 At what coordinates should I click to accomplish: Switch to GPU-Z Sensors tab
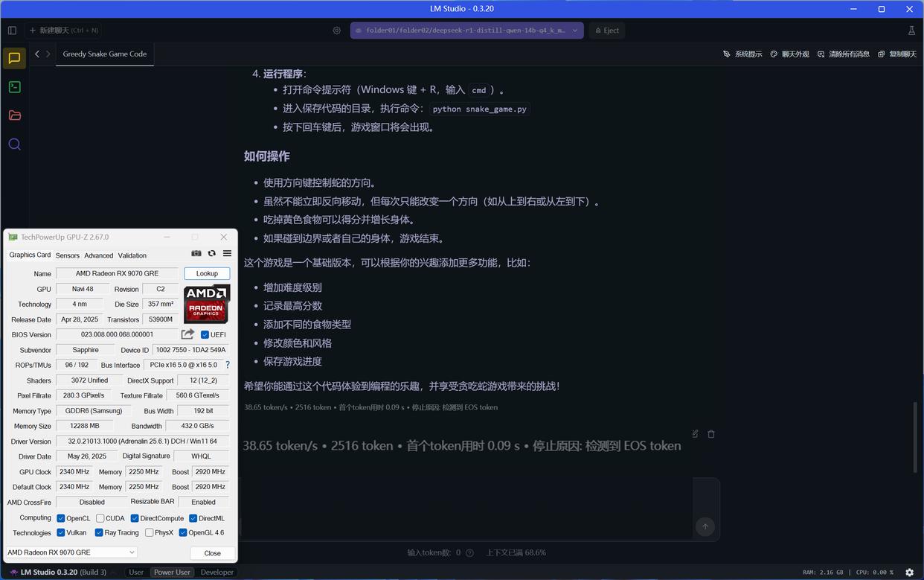pyautogui.click(x=68, y=255)
